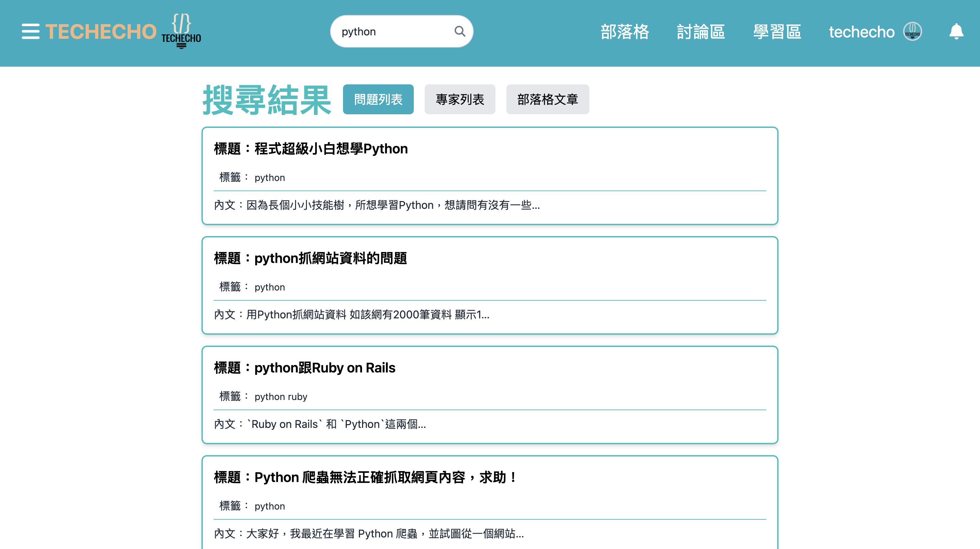Open question python跟Ruby on Rails
980x549 pixels.
point(304,368)
